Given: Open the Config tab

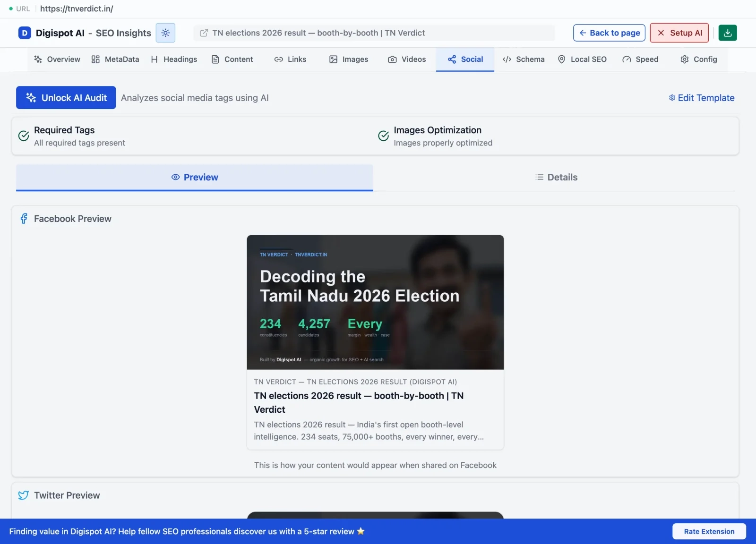Looking at the screenshot, I should point(698,59).
